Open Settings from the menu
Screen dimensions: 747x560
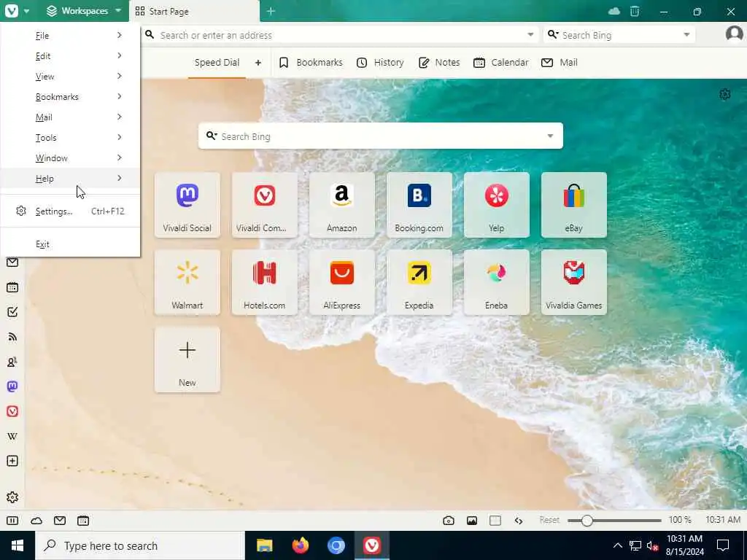pyautogui.click(x=70, y=211)
